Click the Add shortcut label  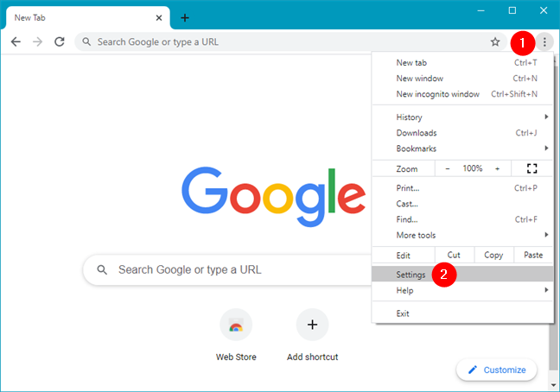point(312,357)
